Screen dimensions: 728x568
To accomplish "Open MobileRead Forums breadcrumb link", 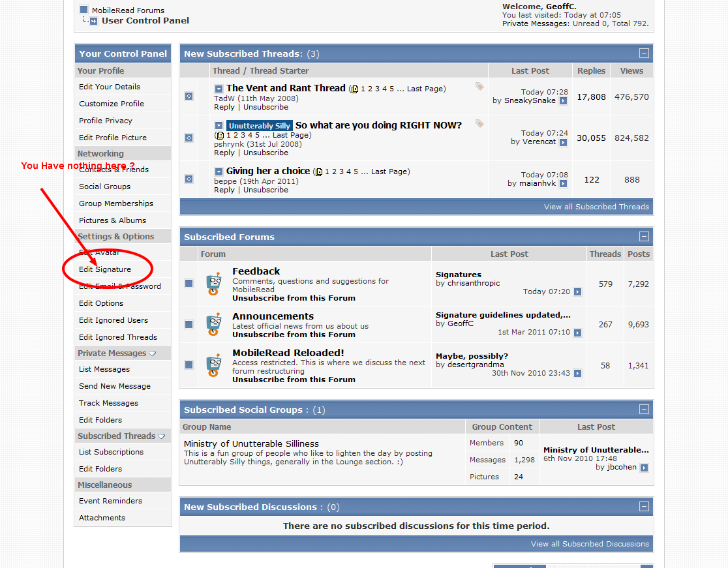I will (128, 10).
